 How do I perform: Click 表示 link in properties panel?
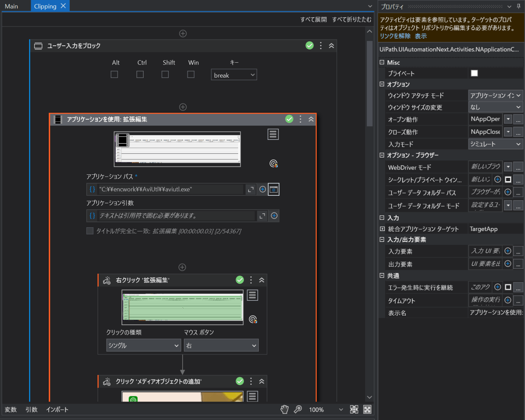pyautogui.click(x=421, y=36)
